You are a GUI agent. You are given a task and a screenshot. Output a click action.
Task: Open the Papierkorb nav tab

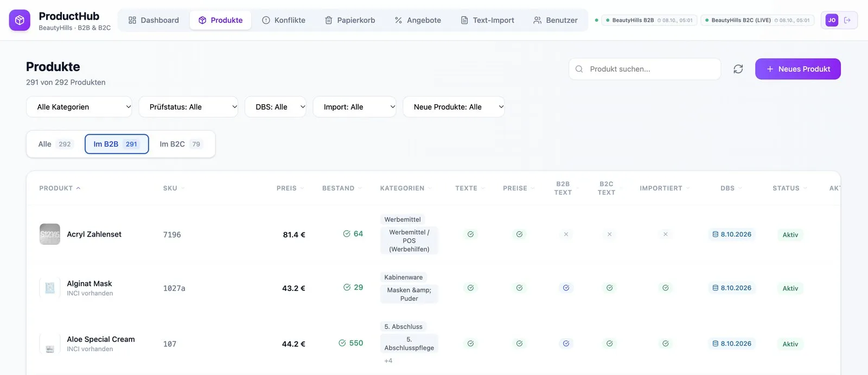coord(350,20)
